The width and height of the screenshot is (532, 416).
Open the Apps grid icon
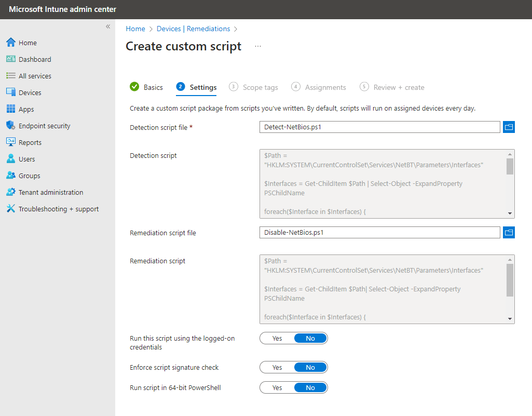[x=11, y=109]
